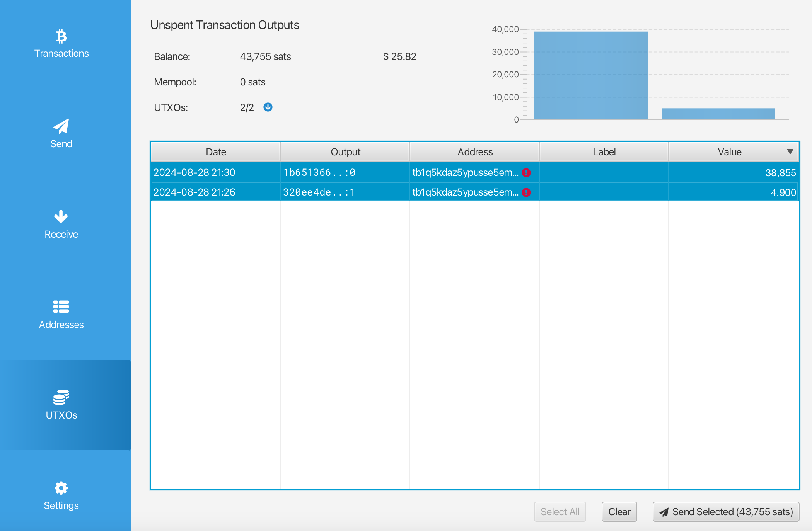Click red warning icon on 1b651366 row
The height and width of the screenshot is (531, 812).
526,173
